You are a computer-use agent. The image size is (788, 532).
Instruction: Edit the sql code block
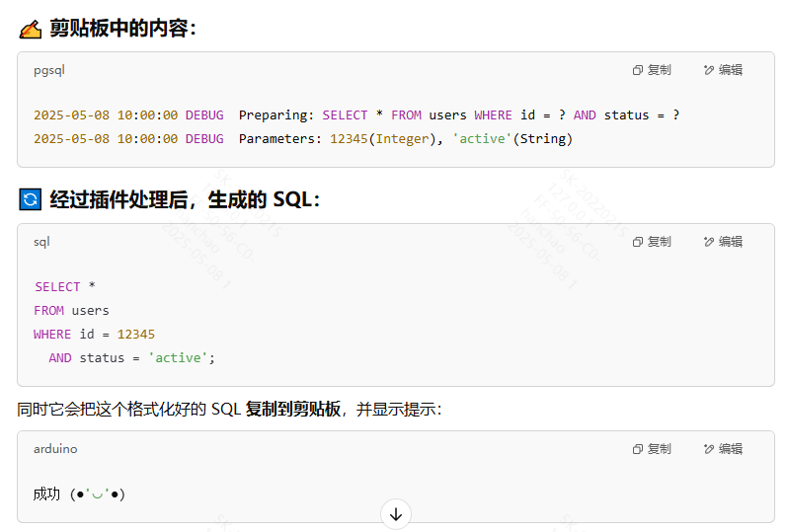tap(723, 242)
